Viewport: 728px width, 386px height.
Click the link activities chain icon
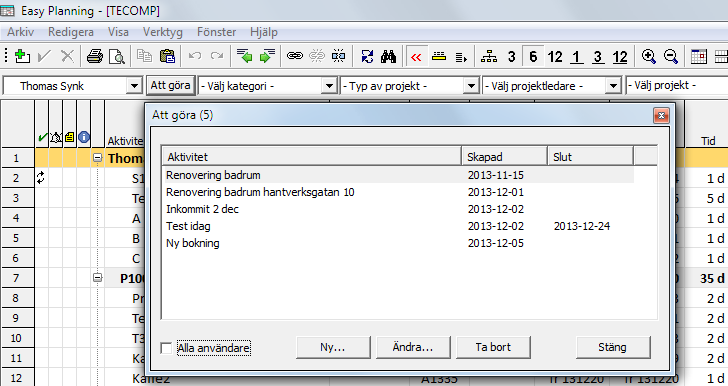(x=295, y=56)
